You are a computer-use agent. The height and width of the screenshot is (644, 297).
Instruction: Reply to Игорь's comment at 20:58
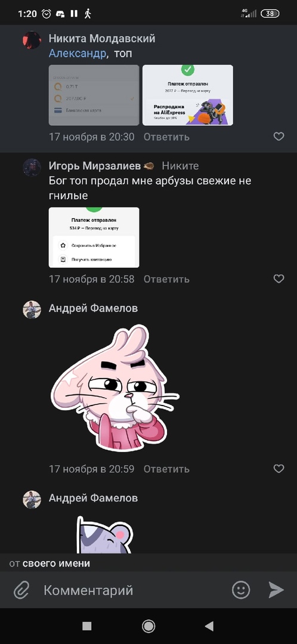166,279
